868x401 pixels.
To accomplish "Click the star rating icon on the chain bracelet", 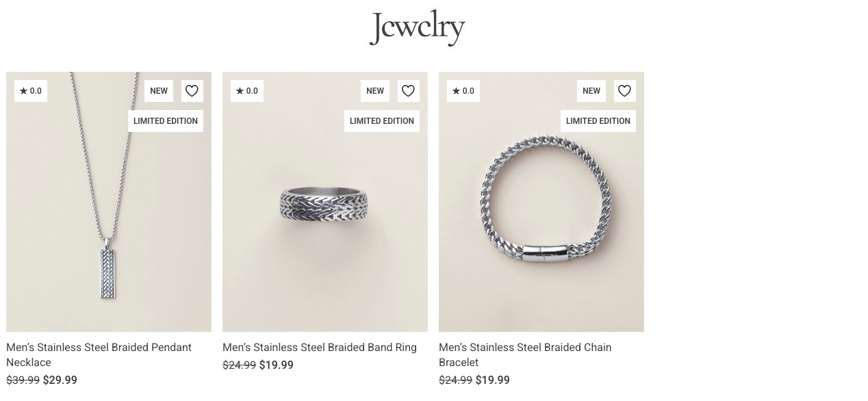I will click(457, 90).
